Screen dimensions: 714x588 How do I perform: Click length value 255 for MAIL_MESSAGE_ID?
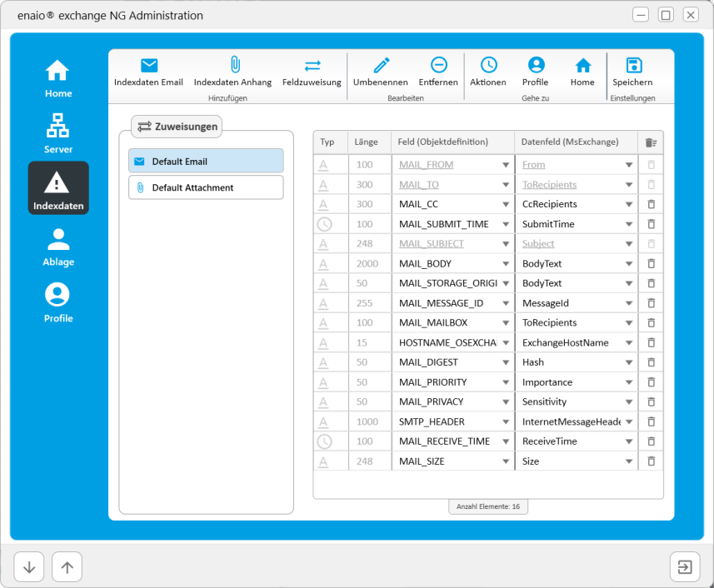click(364, 303)
